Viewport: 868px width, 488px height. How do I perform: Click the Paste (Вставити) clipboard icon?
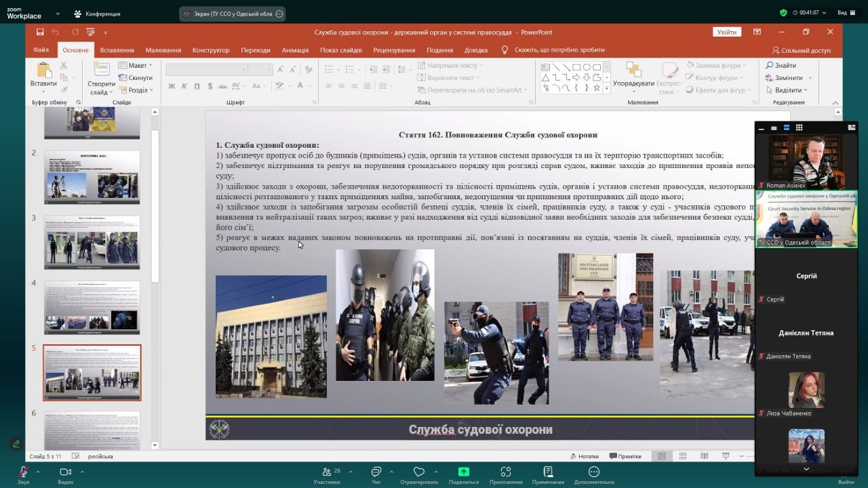(x=43, y=70)
